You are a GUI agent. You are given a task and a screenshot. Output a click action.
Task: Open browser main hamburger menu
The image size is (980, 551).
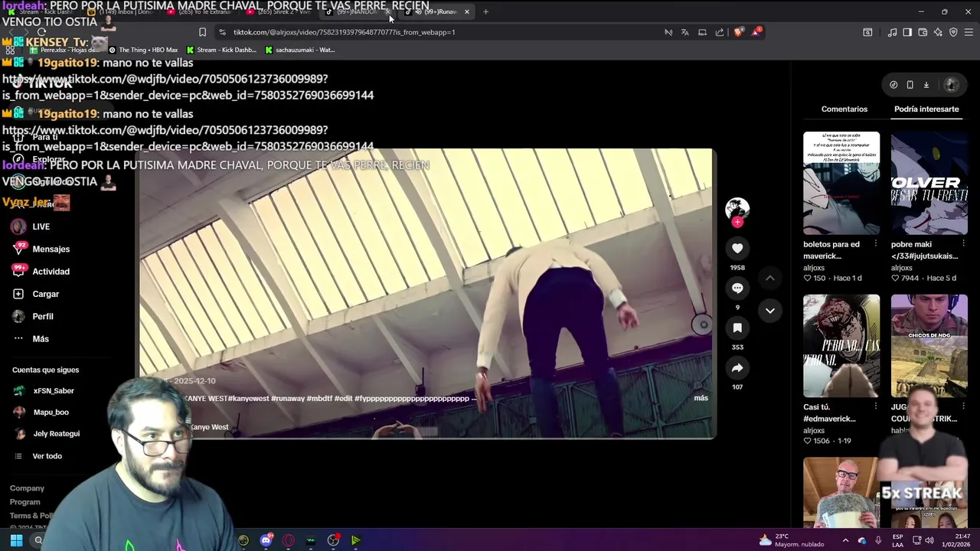(969, 32)
